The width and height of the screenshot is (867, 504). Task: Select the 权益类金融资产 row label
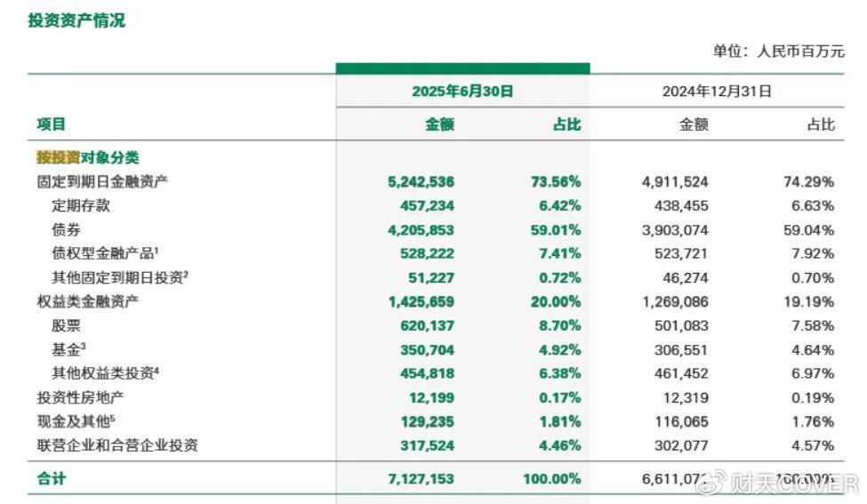click(88, 301)
